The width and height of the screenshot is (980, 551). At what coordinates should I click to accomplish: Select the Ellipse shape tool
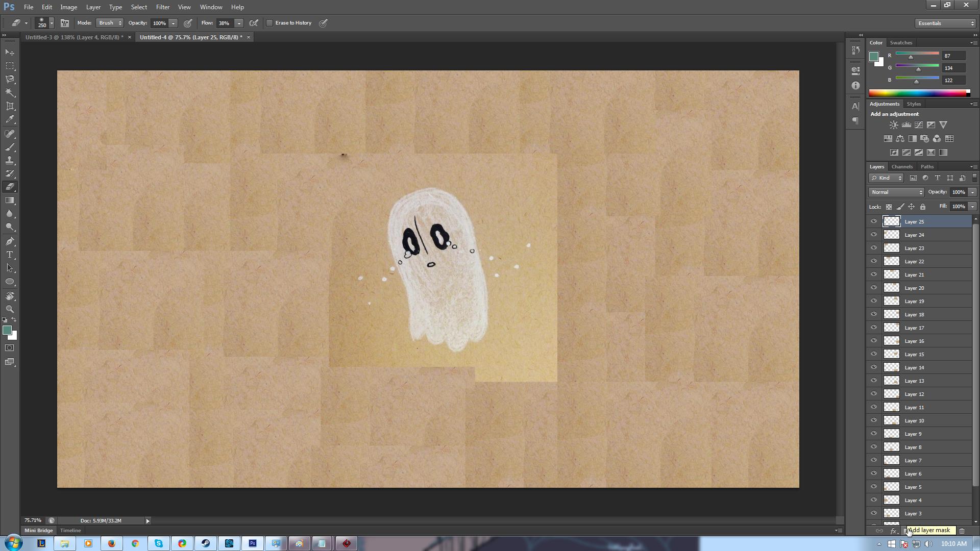click(x=10, y=282)
